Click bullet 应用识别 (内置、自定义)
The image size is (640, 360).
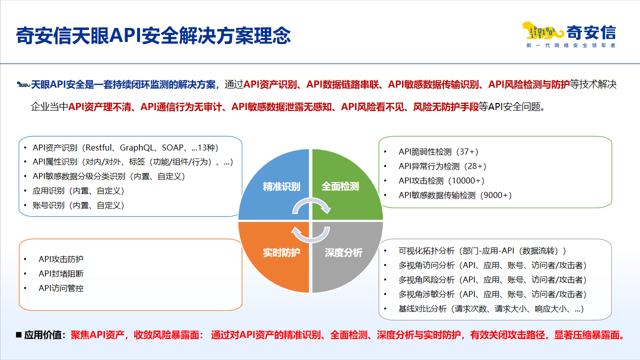click(78, 191)
